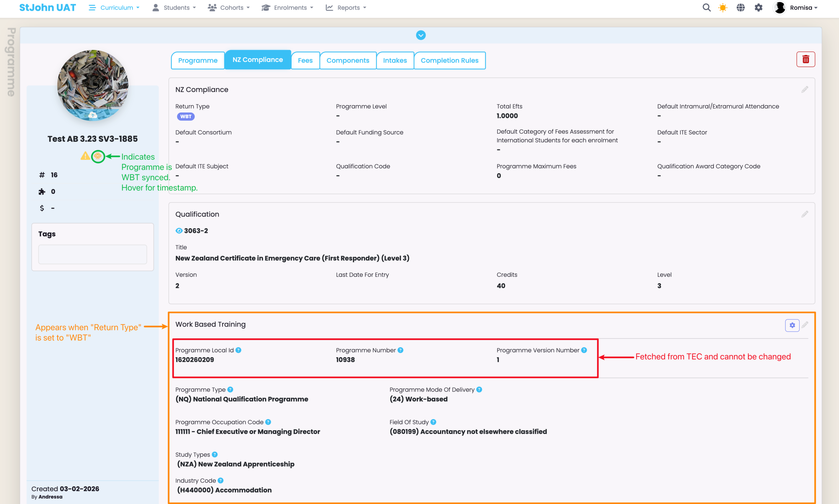The image size is (839, 504).
Task: Expand the collapsed header chevron button
Action: coord(420,35)
